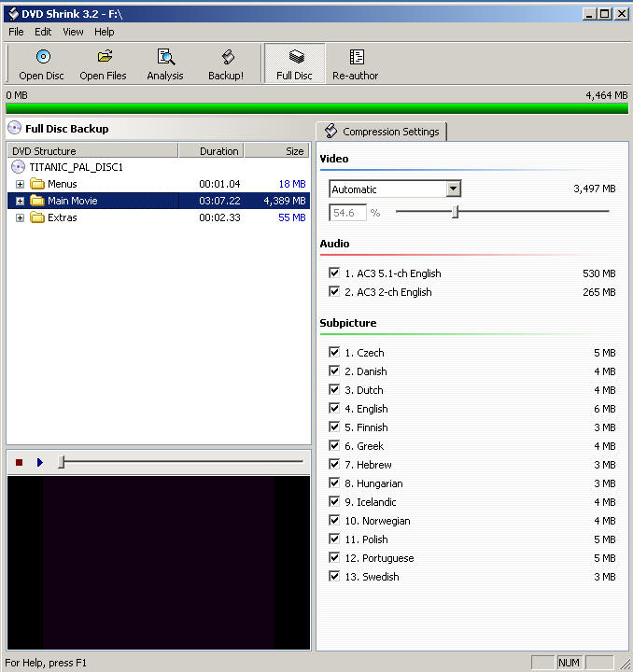Screen dimensions: 633x672
Task: Toggle Norwegian subpicture checkbox
Action: [x=334, y=520]
